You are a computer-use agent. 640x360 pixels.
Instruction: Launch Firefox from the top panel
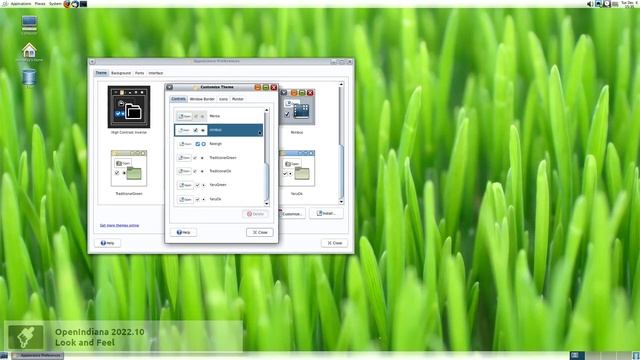(67, 4)
